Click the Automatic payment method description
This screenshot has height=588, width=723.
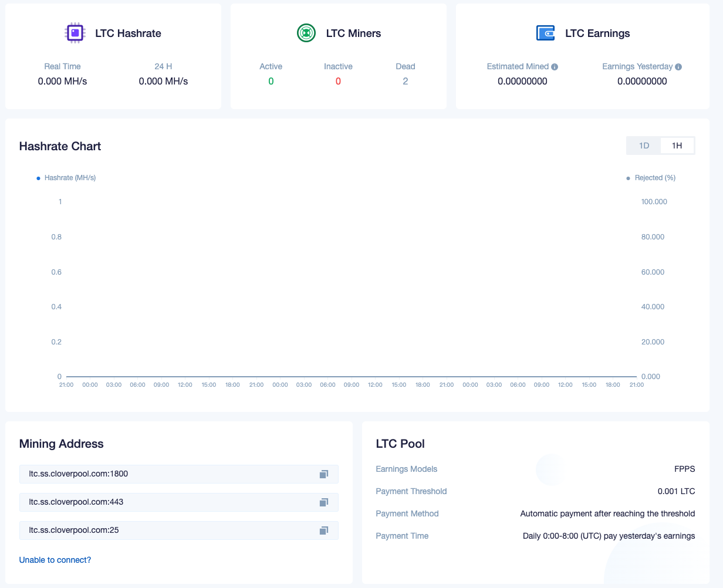tap(608, 513)
